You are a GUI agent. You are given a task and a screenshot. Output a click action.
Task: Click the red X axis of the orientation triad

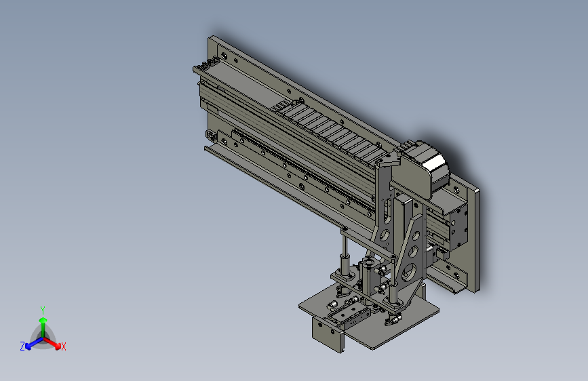coord(54,344)
